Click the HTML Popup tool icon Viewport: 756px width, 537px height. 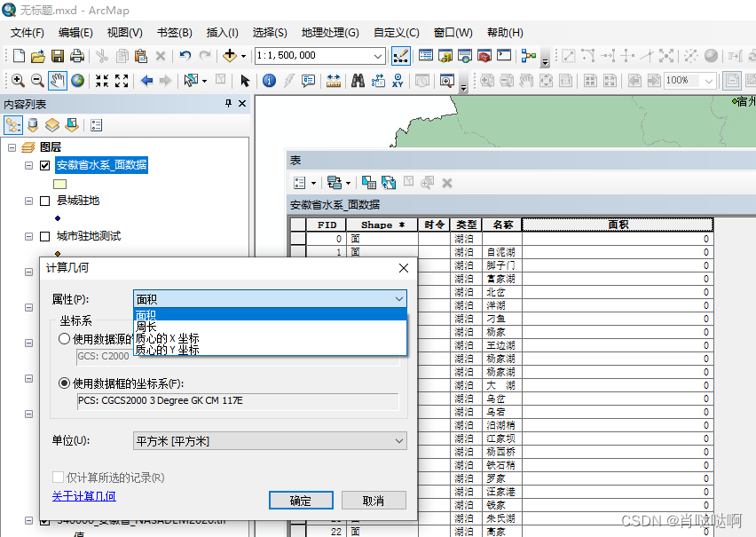[x=308, y=81]
